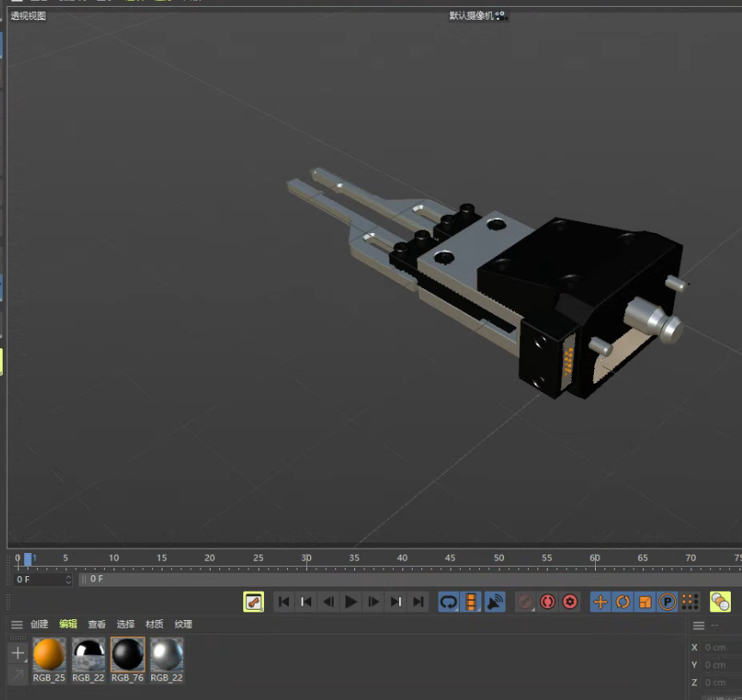Viewport: 742px width, 700px height.
Task: Toggle position keyframe recording icon
Action: pos(600,602)
